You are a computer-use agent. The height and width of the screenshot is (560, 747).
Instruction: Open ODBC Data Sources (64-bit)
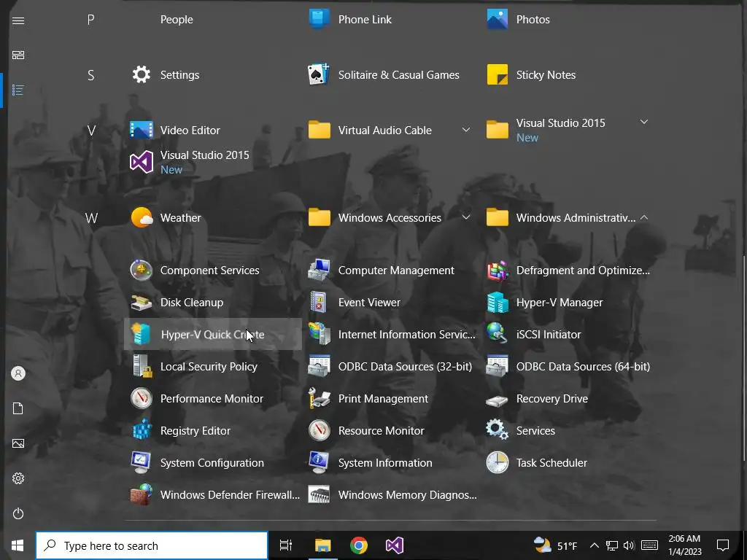pyautogui.click(x=569, y=366)
